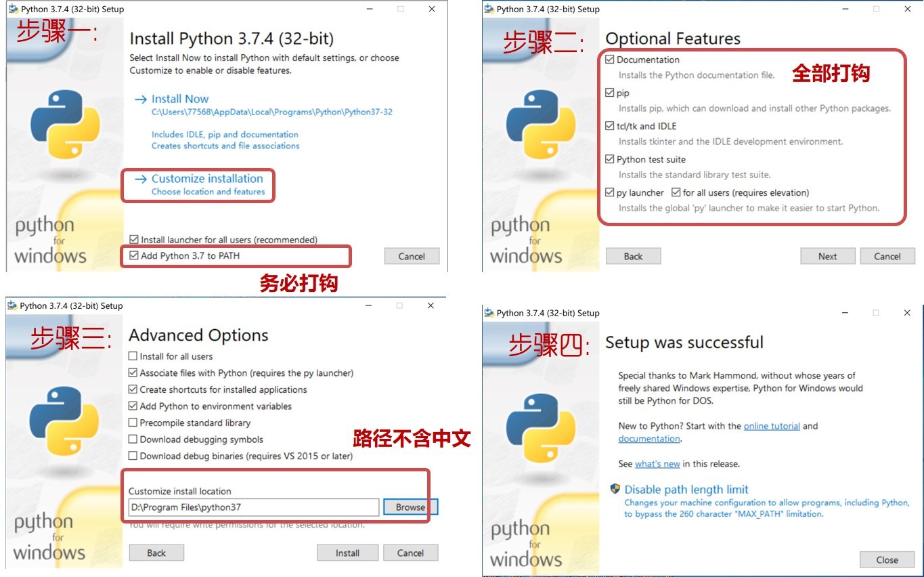Click the setup icon in the Advanced Options window title bar
The width and height of the screenshot is (924, 577).
click(x=12, y=305)
